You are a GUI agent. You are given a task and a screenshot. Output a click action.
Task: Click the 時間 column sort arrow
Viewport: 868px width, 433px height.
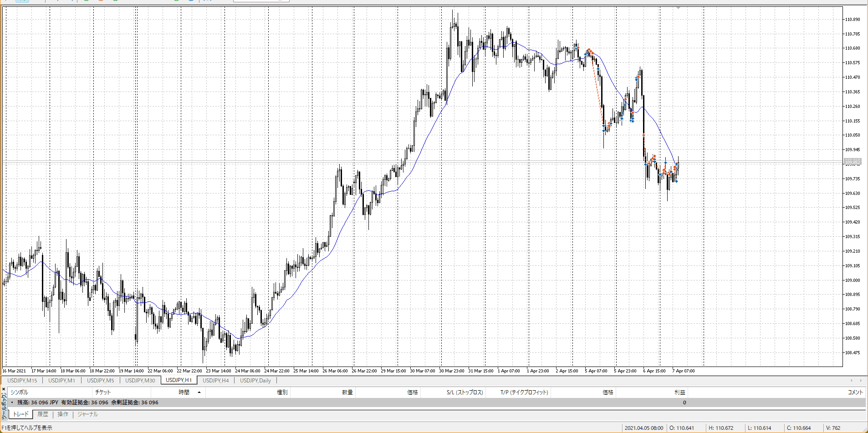199,392
